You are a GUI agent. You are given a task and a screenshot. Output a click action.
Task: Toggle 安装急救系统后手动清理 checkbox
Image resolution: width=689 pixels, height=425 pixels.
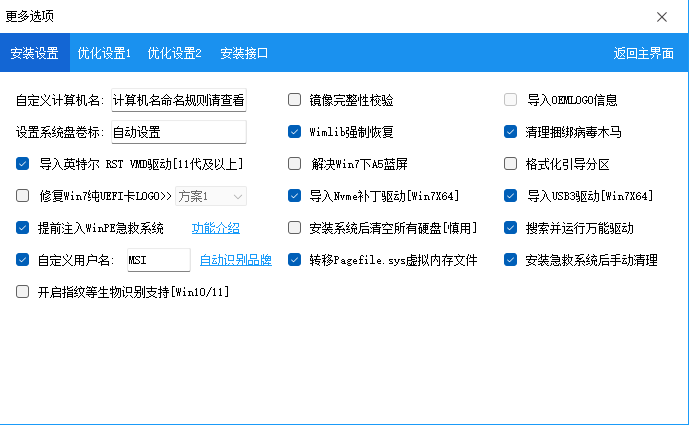coord(510,260)
